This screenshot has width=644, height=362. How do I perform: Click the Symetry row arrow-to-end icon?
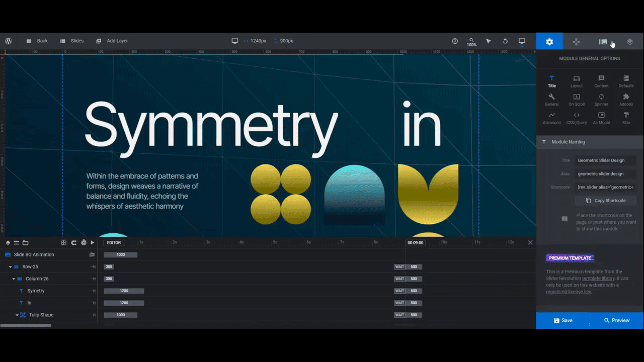click(x=93, y=291)
